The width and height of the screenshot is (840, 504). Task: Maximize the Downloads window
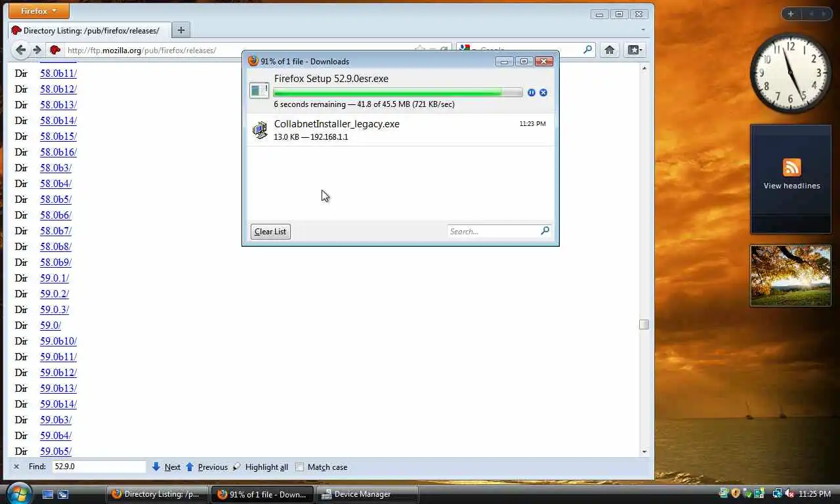tap(524, 62)
